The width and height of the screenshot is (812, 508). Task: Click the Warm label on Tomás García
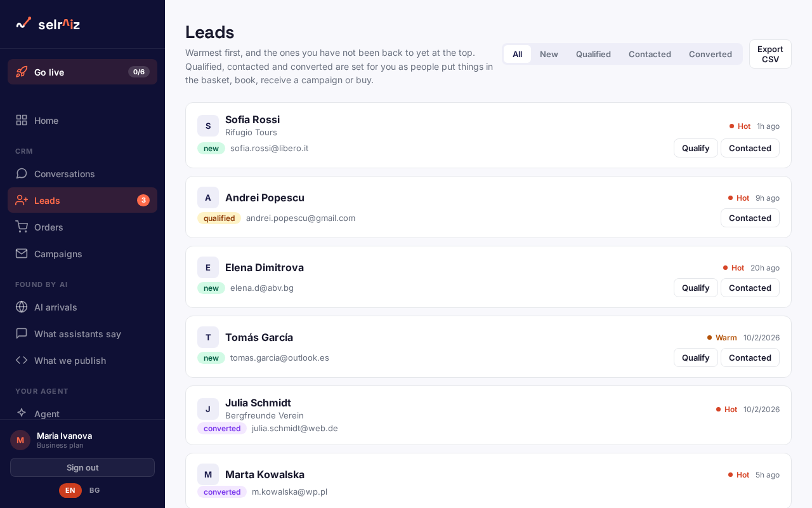tap(726, 337)
